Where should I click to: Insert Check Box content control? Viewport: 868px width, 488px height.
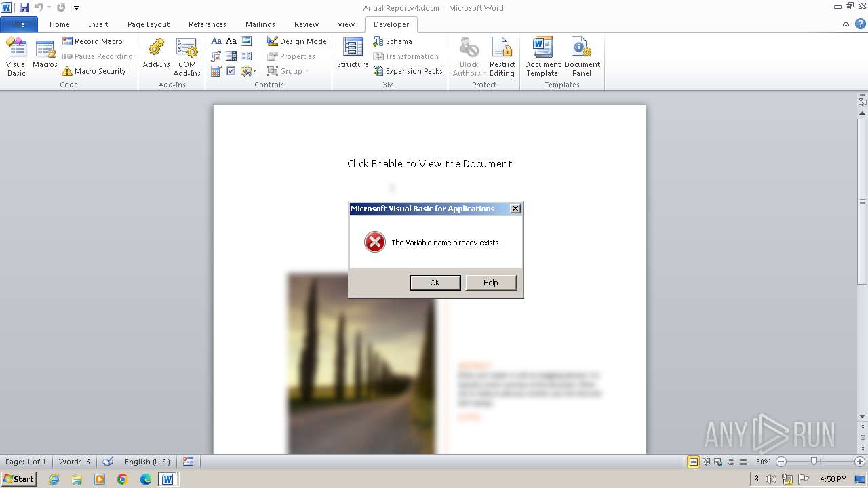pyautogui.click(x=231, y=71)
